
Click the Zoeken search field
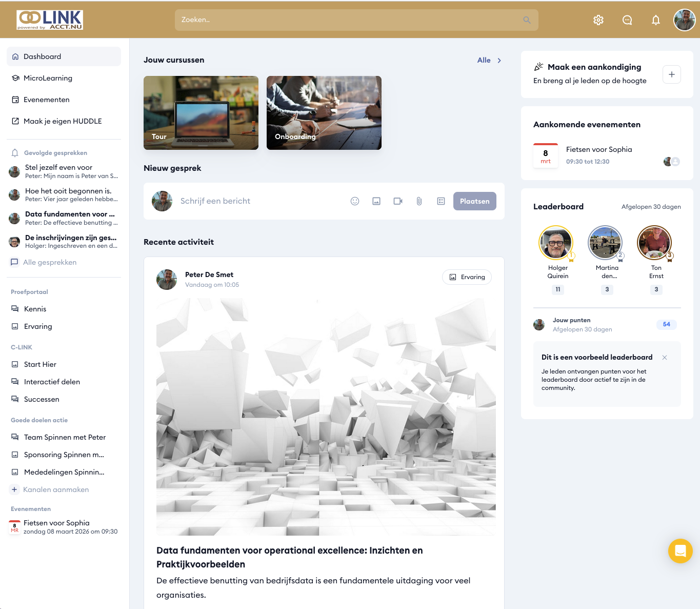349,20
